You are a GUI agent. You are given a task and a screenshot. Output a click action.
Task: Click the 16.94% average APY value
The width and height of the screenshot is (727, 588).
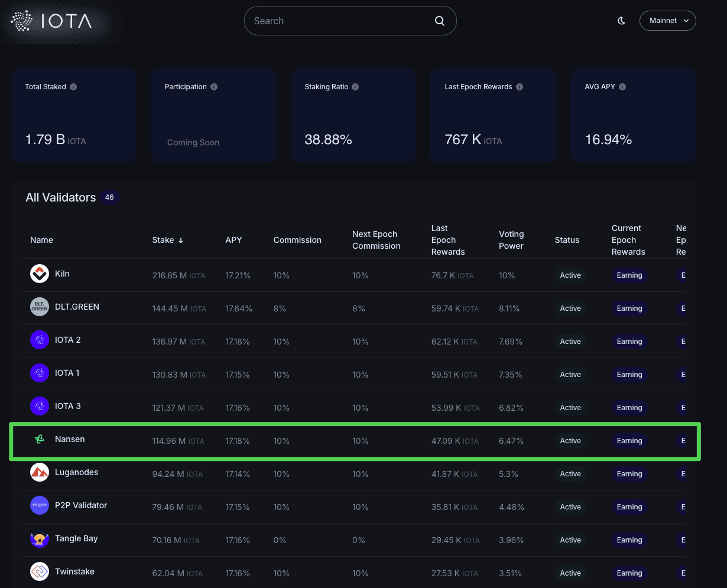pos(608,140)
